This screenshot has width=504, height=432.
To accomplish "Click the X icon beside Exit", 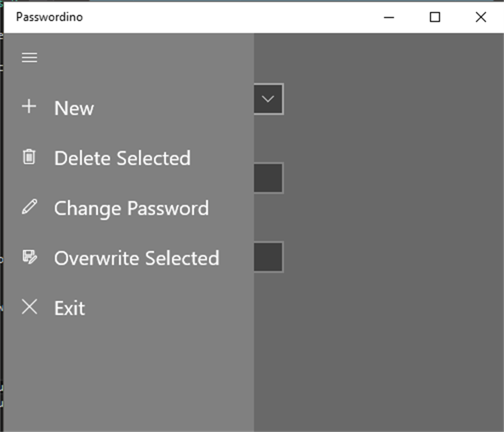I will 29,307.
